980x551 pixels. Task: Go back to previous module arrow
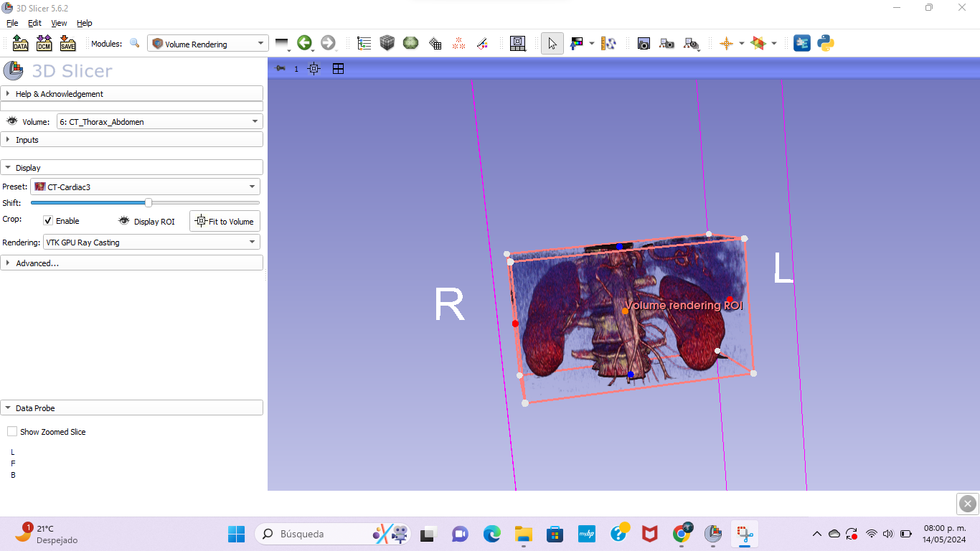point(304,44)
